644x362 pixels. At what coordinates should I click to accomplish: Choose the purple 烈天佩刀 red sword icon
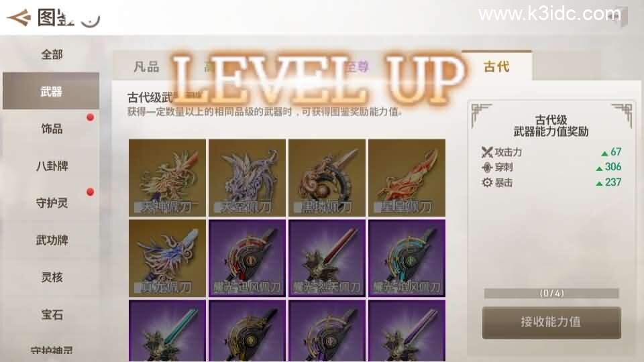point(327,257)
